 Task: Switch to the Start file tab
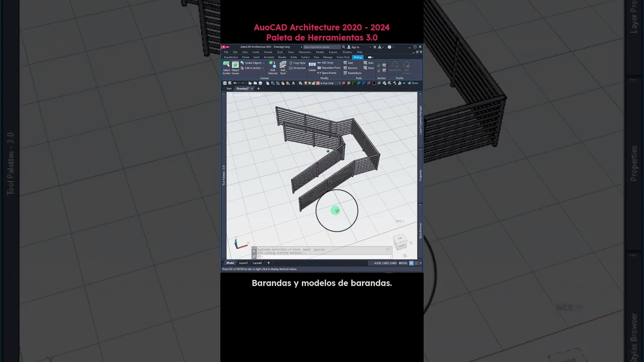[229, 88]
